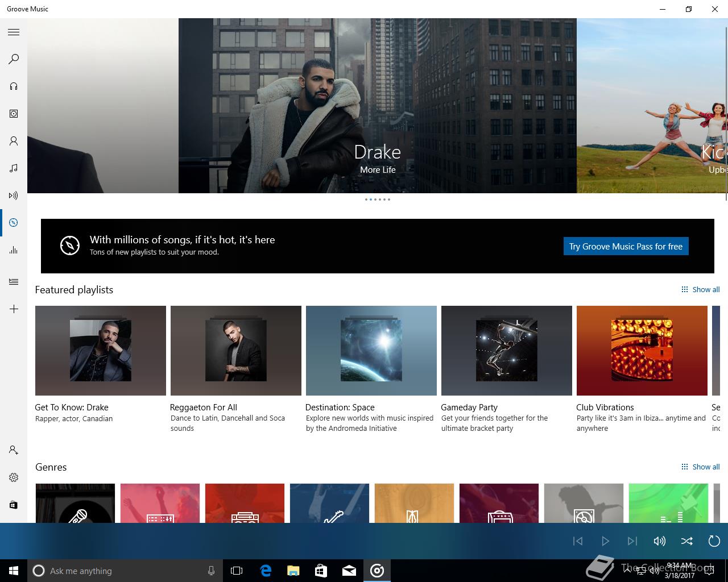Viewport: 728px width, 582px height.
Task: Open File Explorer from taskbar
Action: point(293,571)
